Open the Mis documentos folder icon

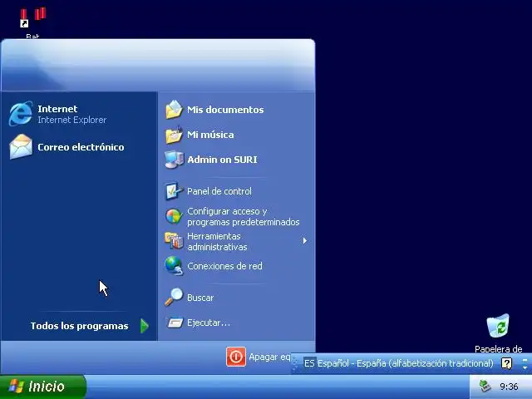pos(174,110)
